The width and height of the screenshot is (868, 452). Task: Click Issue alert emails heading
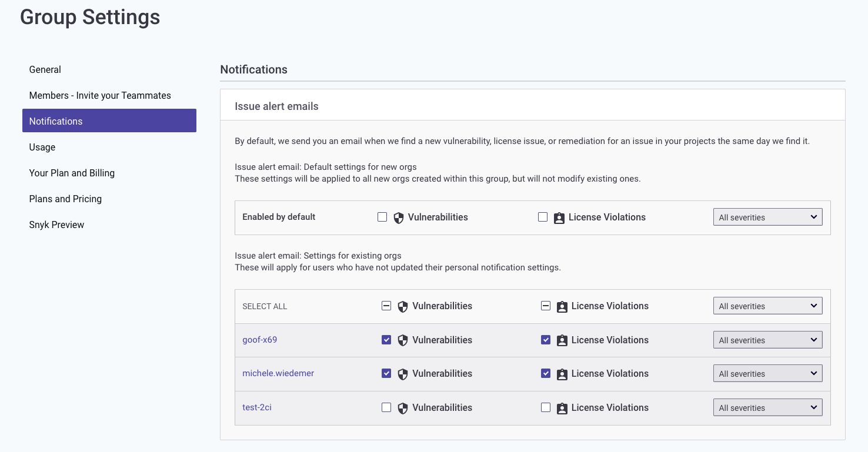tap(276, 106)
